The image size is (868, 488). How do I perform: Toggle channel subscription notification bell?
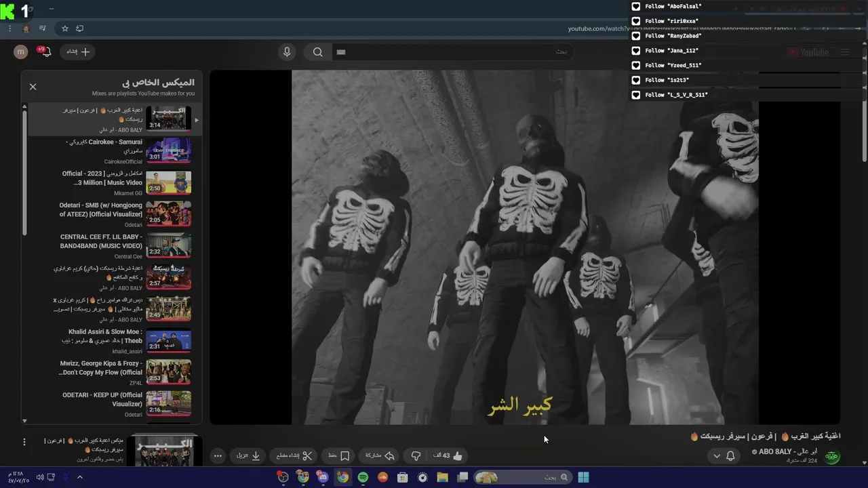coord(730,456)
